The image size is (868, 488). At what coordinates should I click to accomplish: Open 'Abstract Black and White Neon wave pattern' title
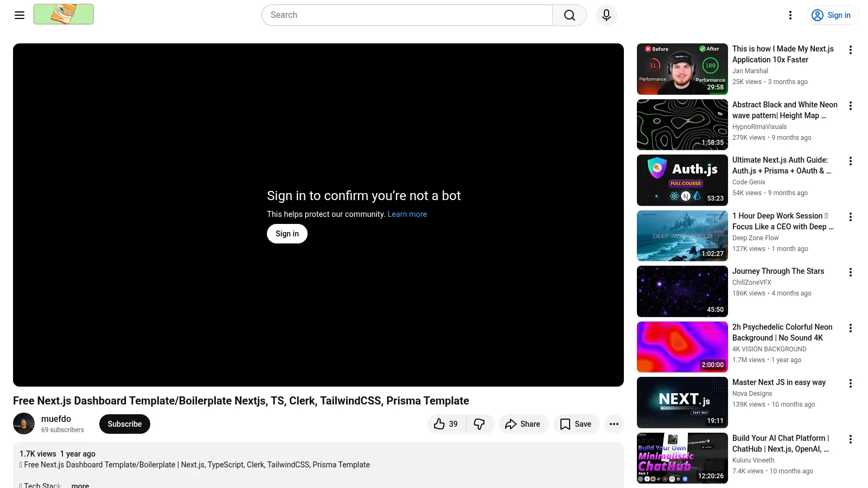[785, 110]
